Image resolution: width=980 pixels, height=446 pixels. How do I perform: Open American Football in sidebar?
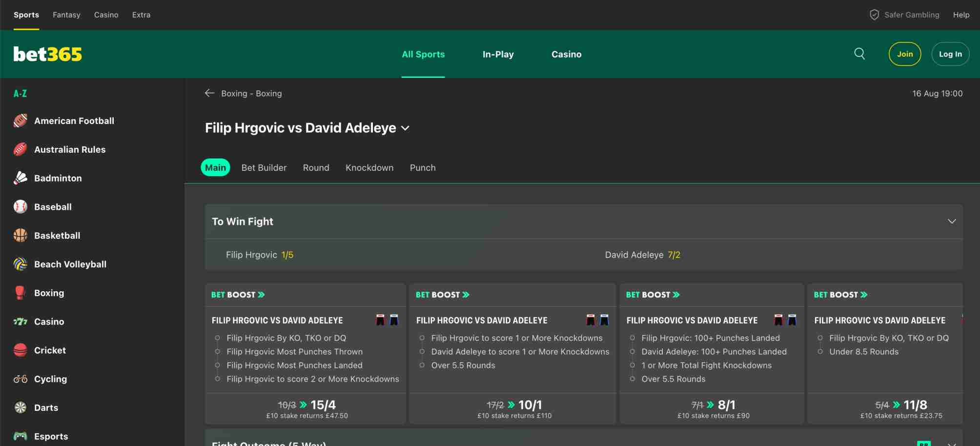click(74, 121)
